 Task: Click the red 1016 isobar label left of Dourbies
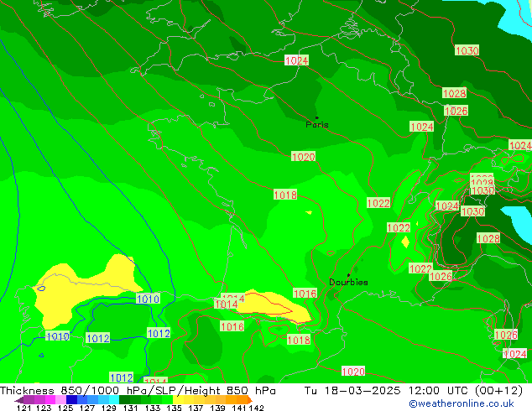(x=305, y=294)
